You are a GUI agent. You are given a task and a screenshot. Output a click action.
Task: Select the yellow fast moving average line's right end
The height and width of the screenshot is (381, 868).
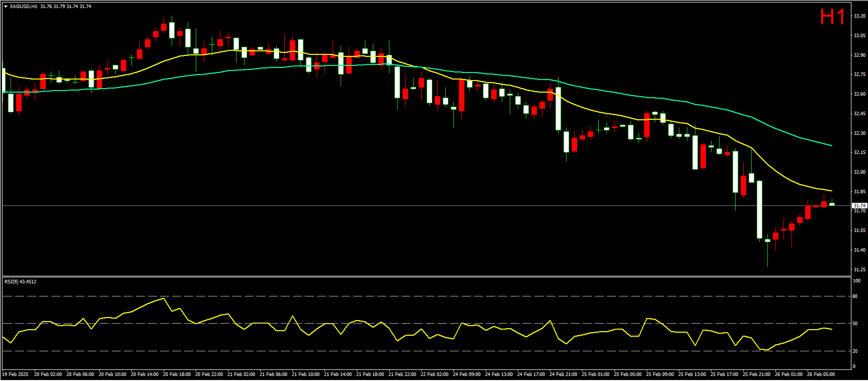click(830, 190)
